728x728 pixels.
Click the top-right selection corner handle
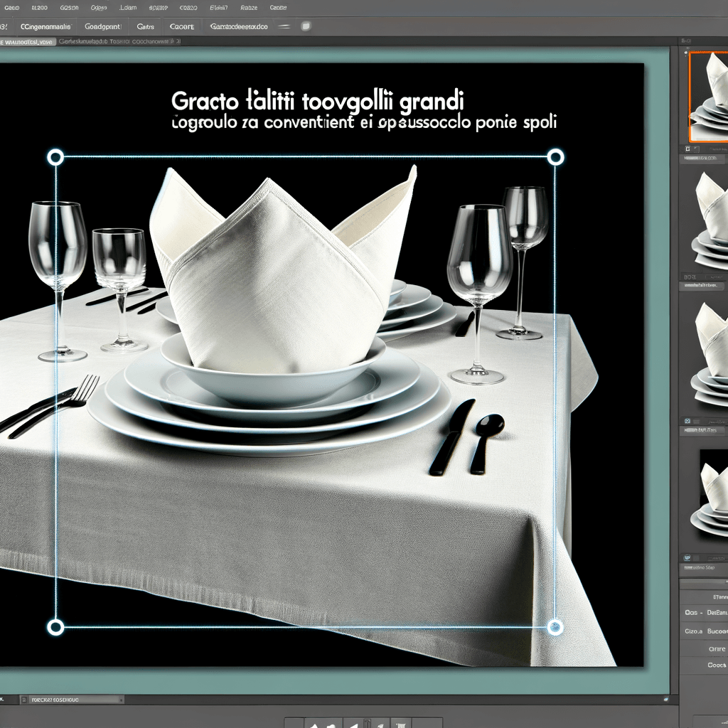tap(555, 157)
